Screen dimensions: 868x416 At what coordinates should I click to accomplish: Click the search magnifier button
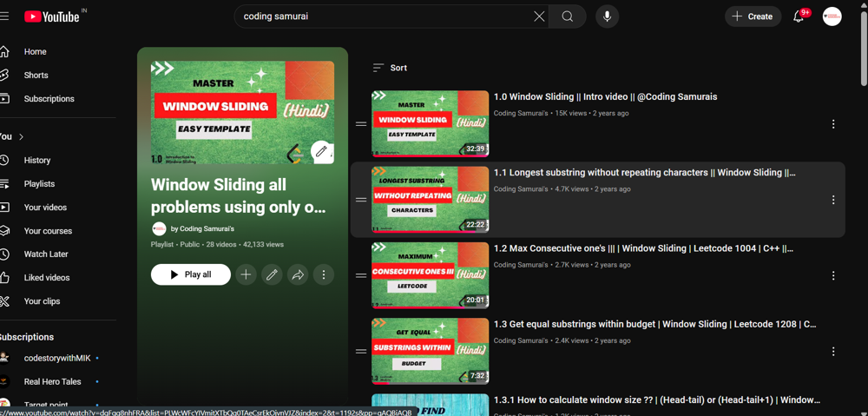[x=568, y=17]
